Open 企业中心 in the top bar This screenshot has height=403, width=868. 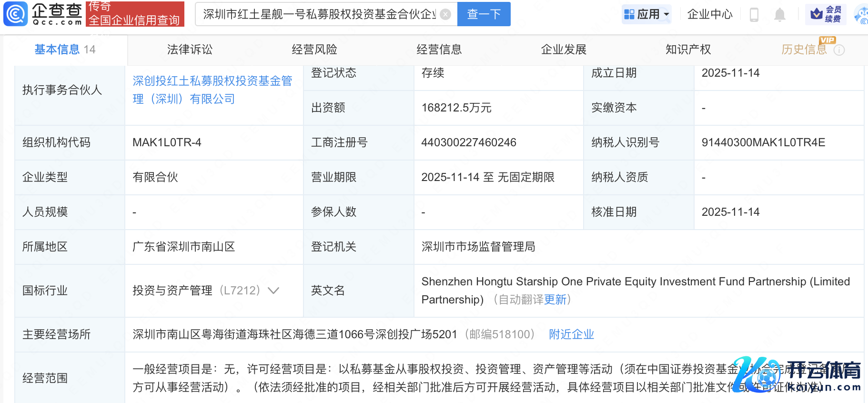[709, 14]
